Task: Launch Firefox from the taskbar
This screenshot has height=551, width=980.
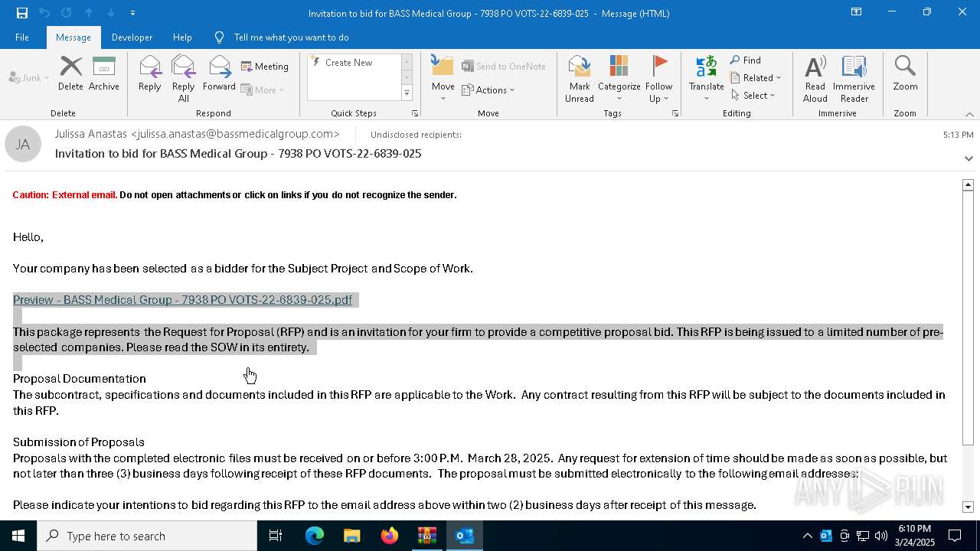Action: [x=389, y=536]
